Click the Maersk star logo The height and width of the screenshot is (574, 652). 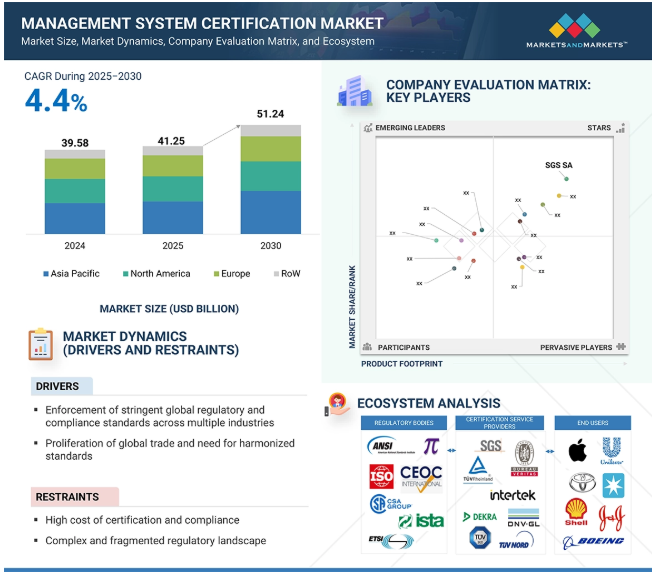(613, 485)
